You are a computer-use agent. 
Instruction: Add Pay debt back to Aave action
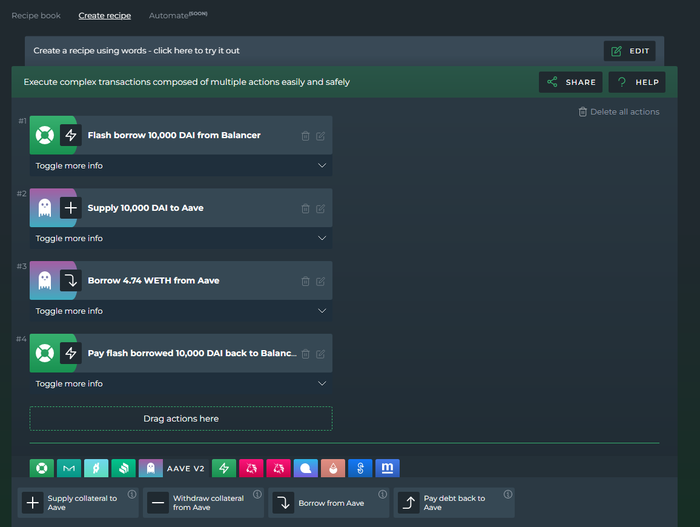(454, 503)
